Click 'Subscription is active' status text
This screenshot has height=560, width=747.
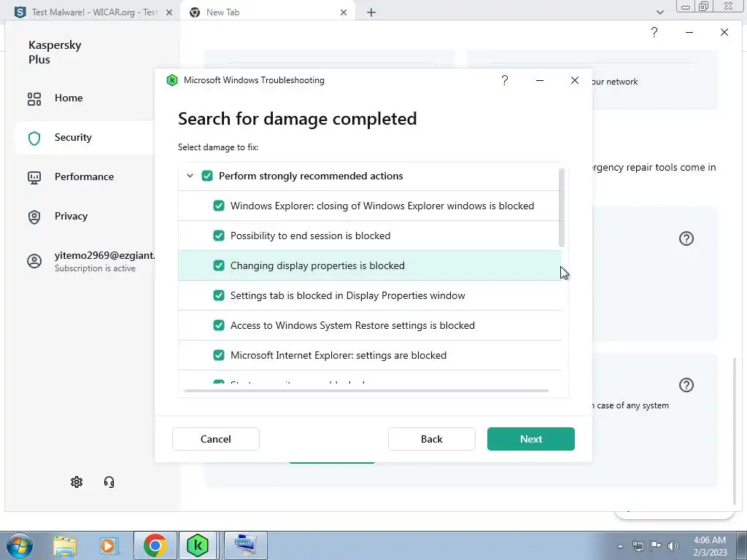(95, 268)
